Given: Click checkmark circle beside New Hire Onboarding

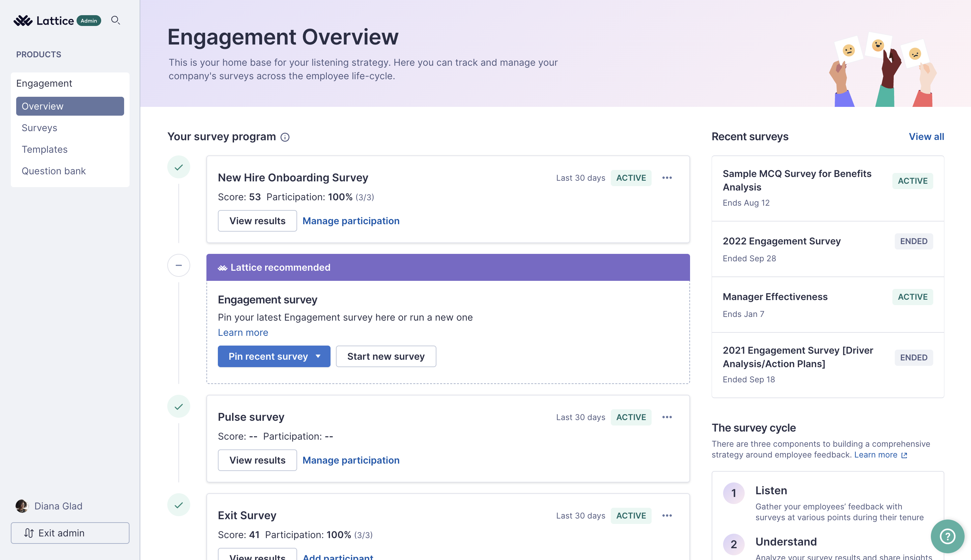Looking at the screenshot, I should (178, 167).
